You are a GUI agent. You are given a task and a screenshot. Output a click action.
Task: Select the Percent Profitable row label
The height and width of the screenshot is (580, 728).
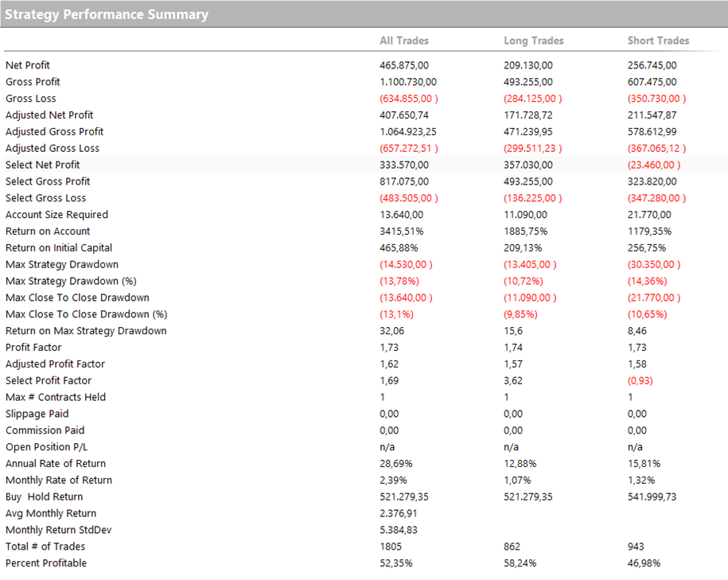coord(46,563)
